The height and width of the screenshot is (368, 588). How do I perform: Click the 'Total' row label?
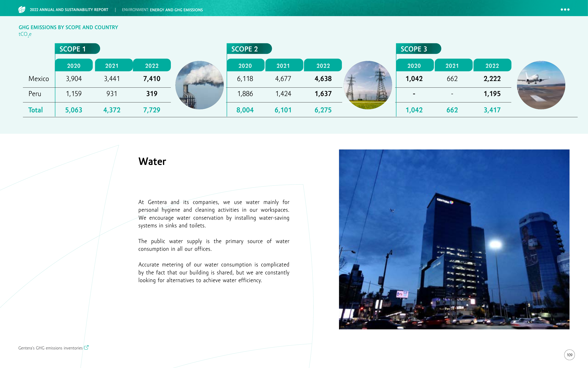coord(35,110)
